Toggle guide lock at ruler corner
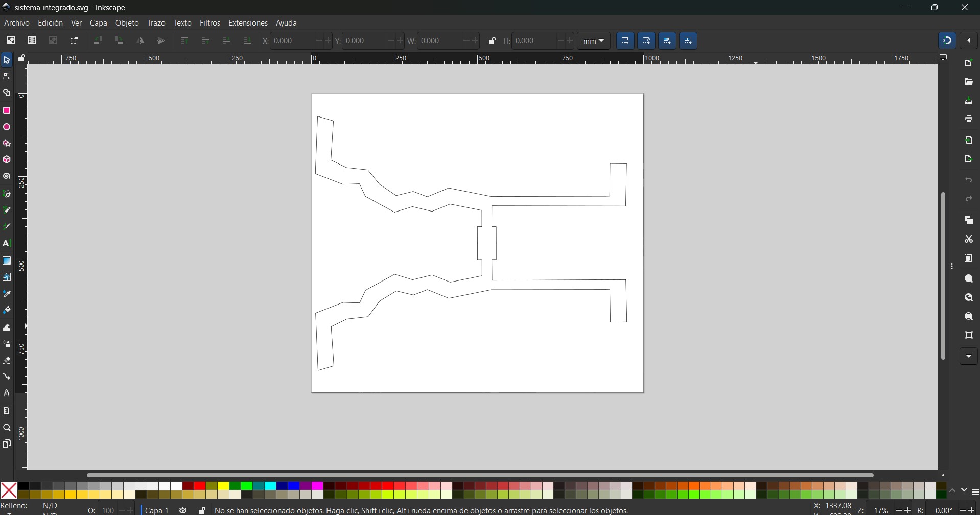 tap(21, 58)
